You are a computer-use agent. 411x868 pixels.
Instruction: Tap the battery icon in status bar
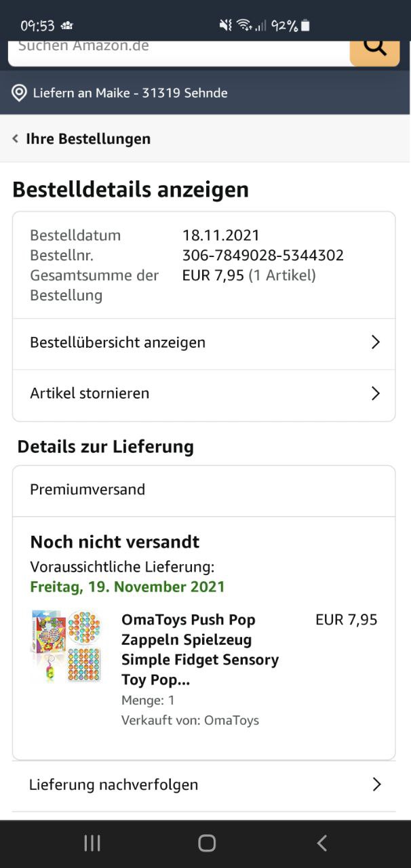coord(305,26)
